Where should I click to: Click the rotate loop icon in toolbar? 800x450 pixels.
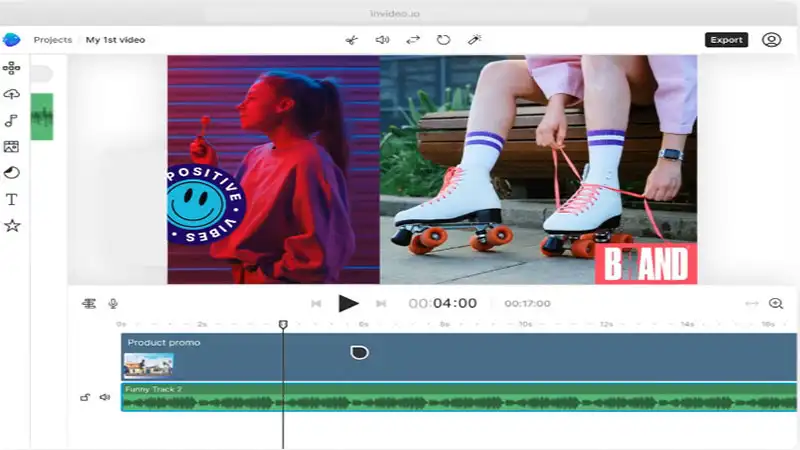coord(443,40)
